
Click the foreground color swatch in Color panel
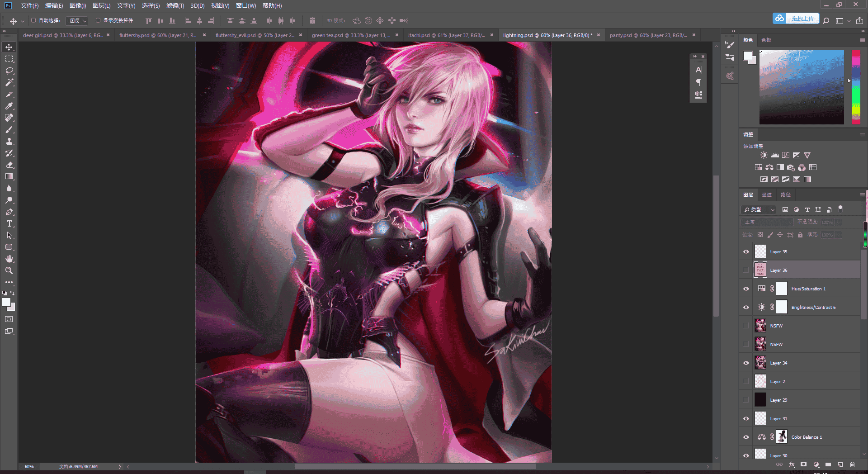tap(747, 56)
